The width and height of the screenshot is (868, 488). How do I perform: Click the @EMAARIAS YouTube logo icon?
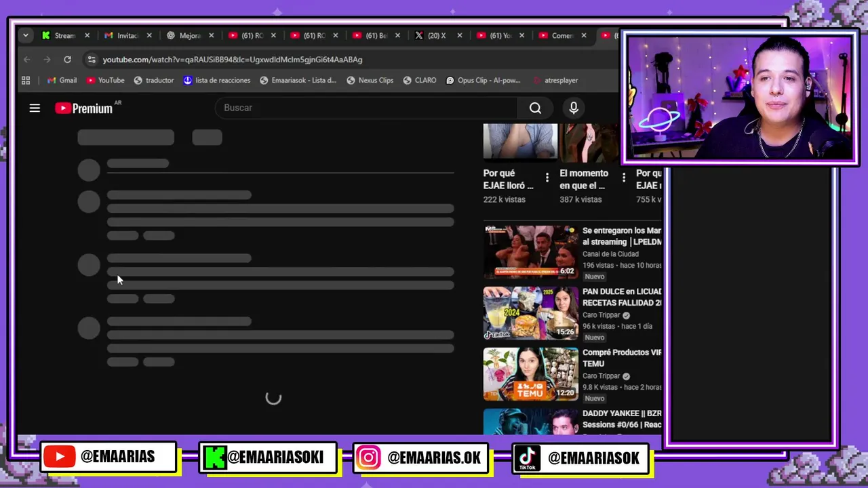tap(60, 457)
